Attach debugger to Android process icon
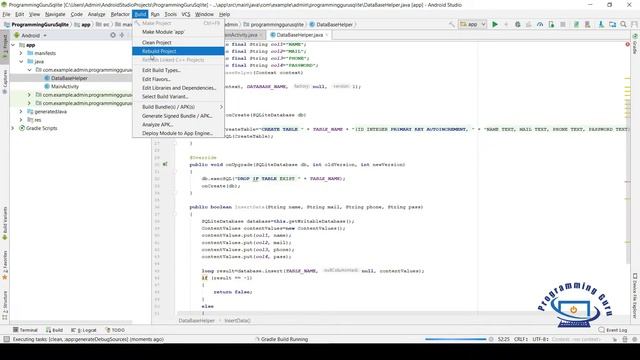The width and height of the screenshot is (640, 360). click(x=551, y=24)
